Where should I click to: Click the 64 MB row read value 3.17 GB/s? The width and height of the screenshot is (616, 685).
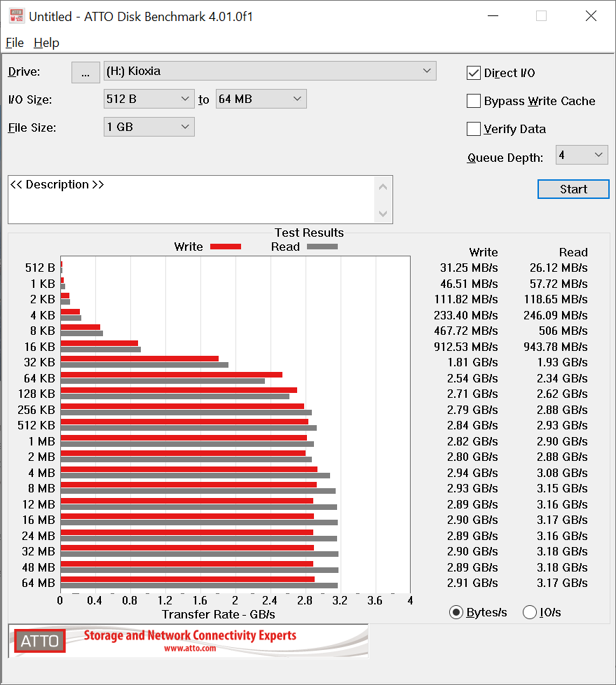pos(562,583)
